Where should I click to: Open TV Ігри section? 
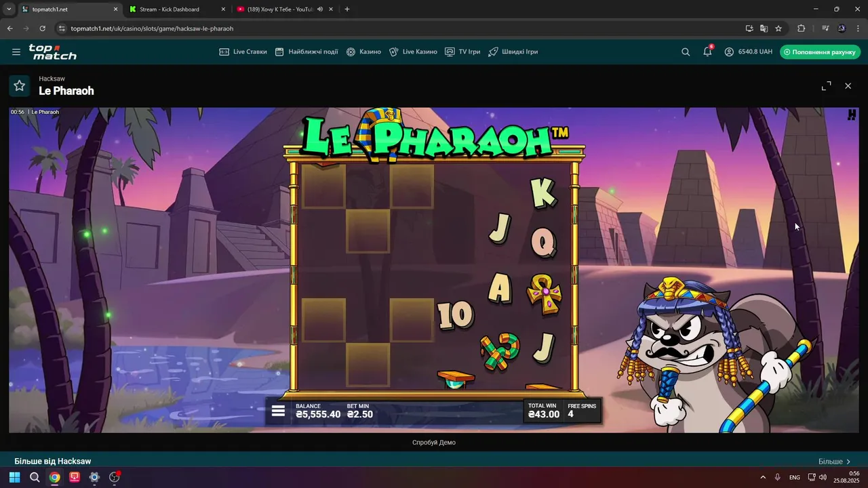point(462,52)
